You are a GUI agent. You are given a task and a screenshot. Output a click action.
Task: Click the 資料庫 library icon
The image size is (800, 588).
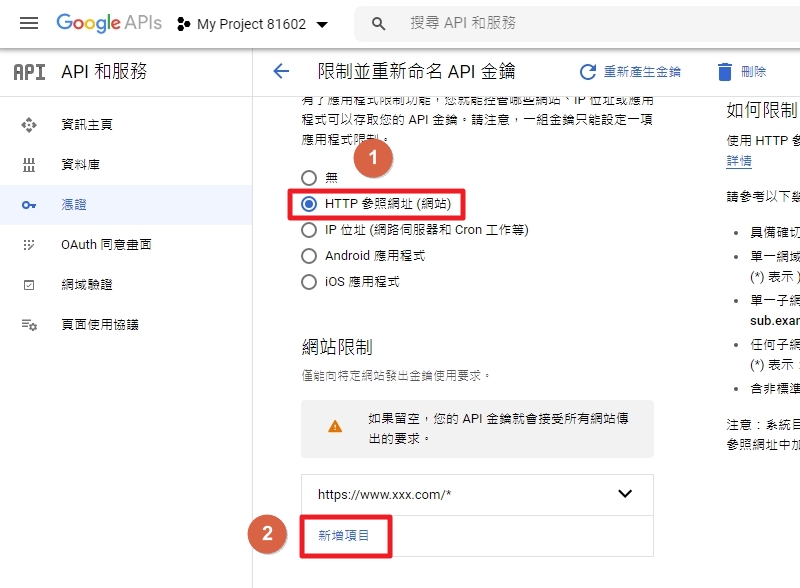pos(29,165)
